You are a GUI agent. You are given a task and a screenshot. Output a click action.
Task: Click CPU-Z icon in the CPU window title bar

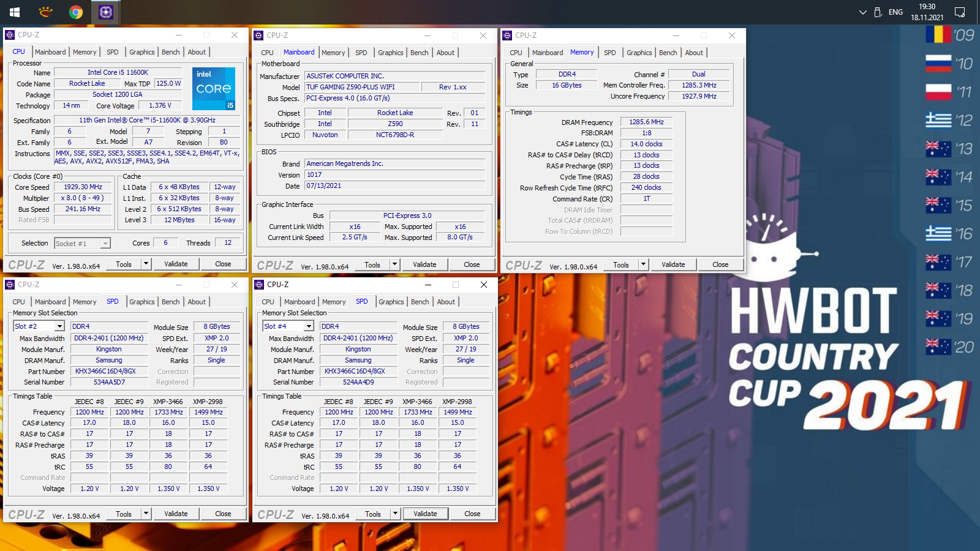[10, 35]
